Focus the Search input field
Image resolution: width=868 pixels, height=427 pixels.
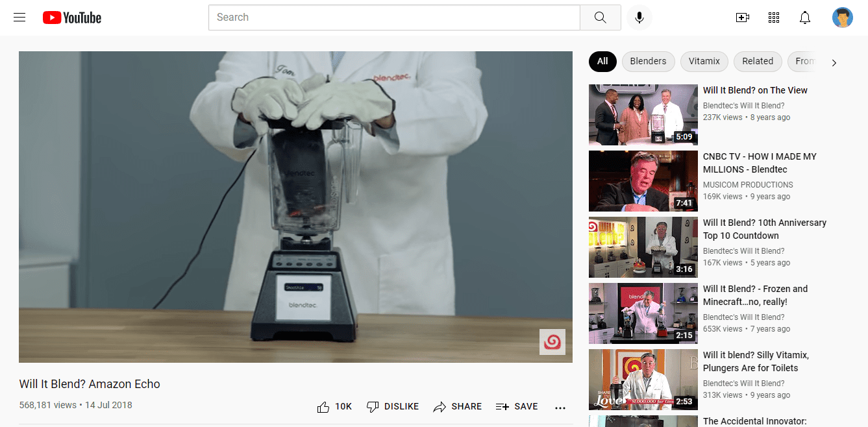coord(394,18)
